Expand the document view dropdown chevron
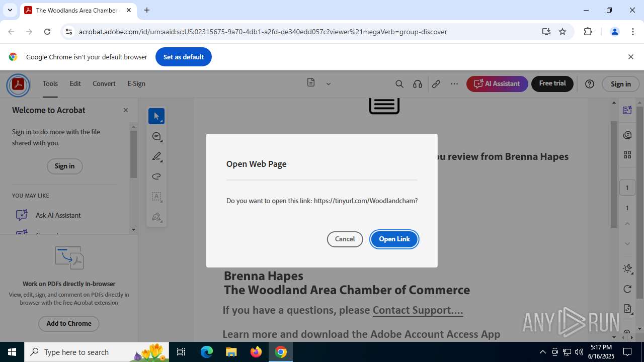This screenshot has height=362, width=644. click(x=329, y=84)
